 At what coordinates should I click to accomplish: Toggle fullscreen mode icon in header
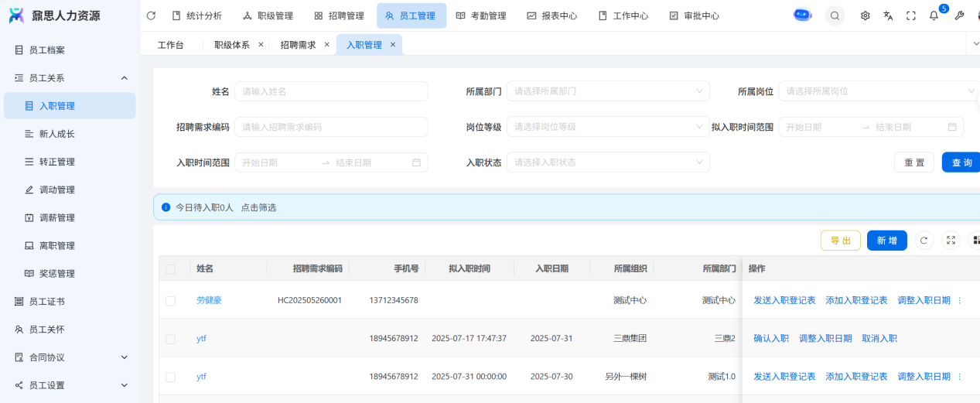pos(911,15)
